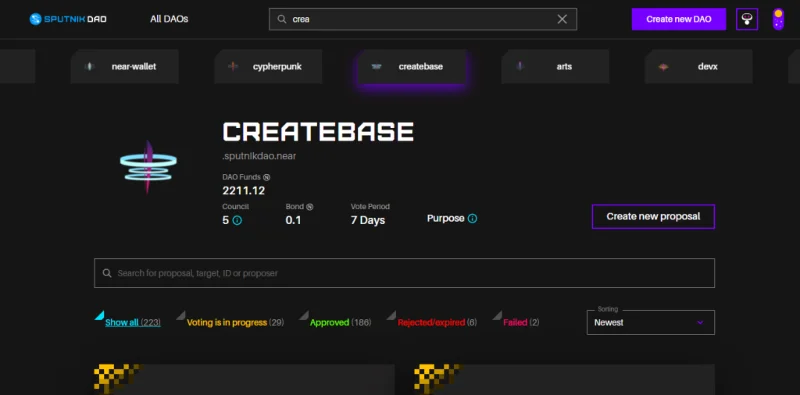Open the Purpose info icon
The image size is (800, 395).
(472, 218)
